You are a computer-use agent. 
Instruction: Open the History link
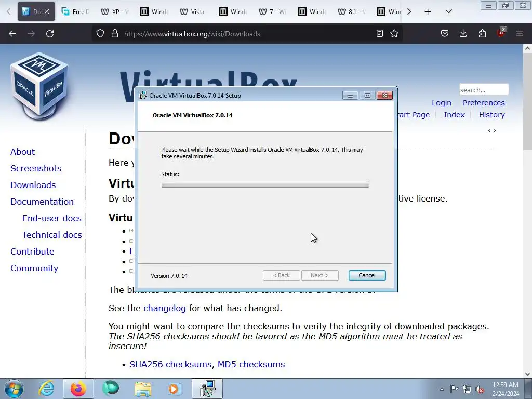491,115
